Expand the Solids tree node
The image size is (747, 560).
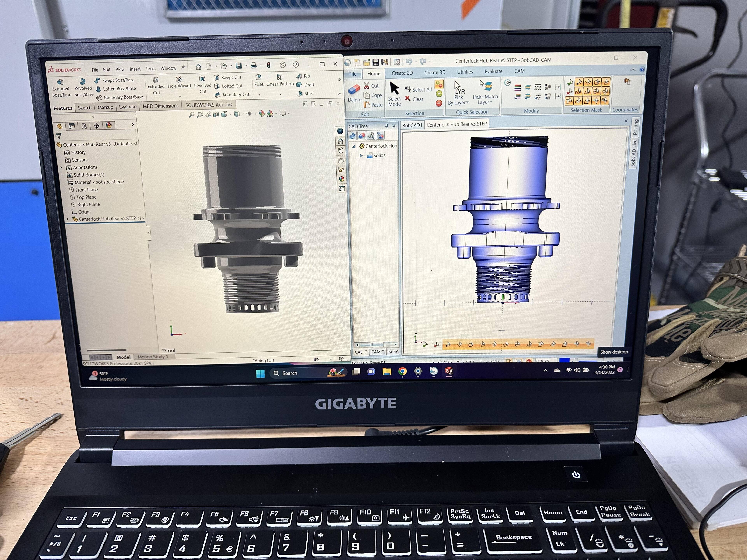click(x=361, y=156)
